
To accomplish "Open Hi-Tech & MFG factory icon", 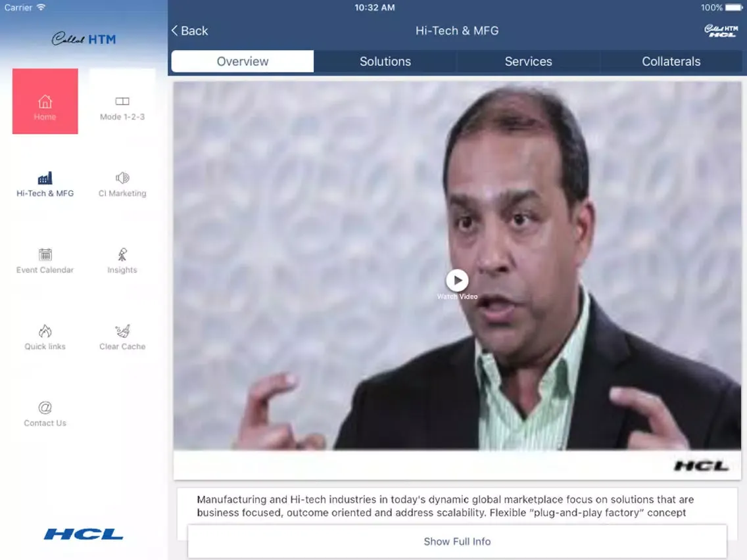I will click(x=45, y=179).
